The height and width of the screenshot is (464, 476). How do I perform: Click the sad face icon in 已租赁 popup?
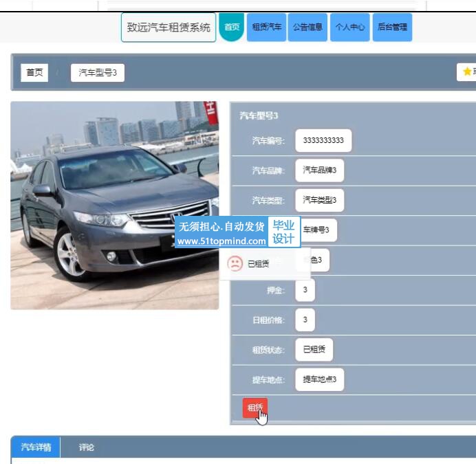tap(235, 263)
